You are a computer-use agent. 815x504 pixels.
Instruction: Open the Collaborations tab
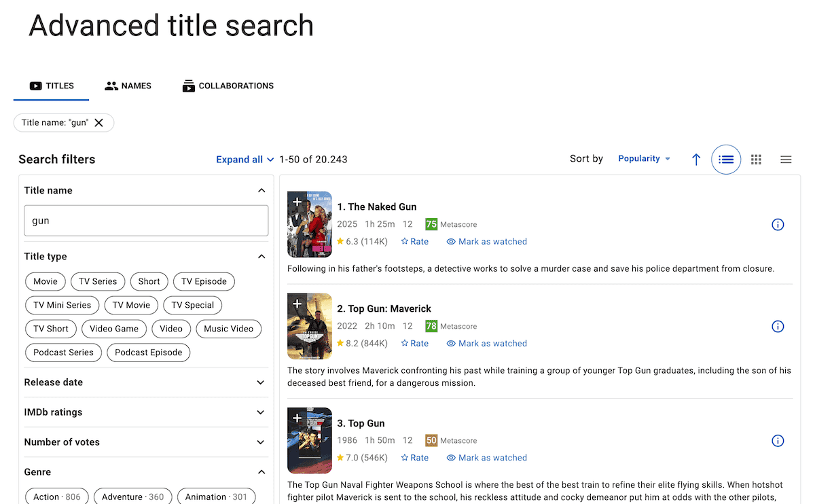click(x=228, y=86)
